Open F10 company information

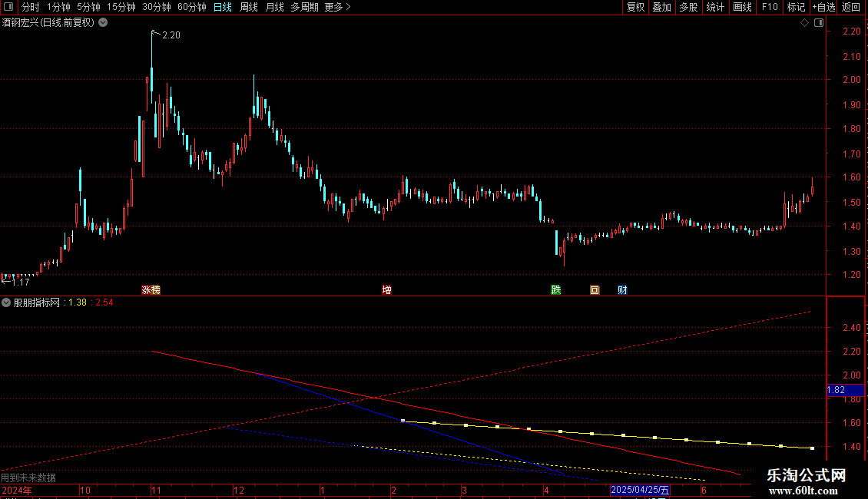click(770, 7)
